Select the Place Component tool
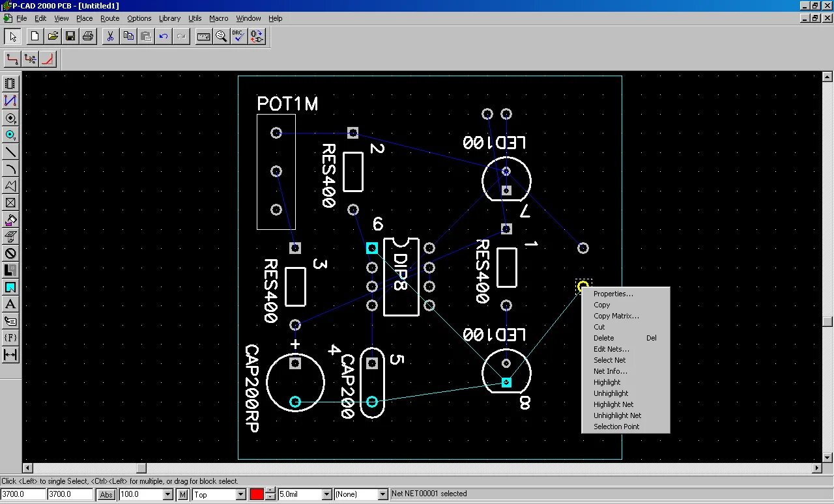This screenshot has width=834, height=504. (10, 84)
